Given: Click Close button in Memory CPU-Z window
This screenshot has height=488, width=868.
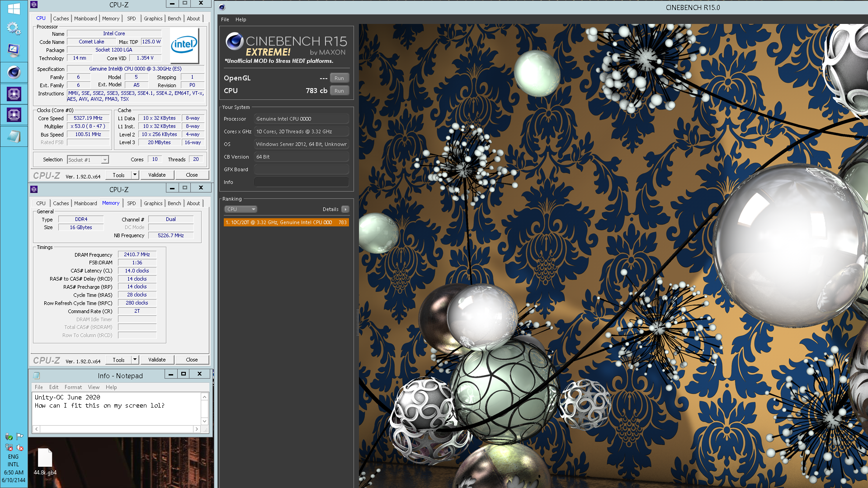Looking at the screenshot, I should 192,360.
